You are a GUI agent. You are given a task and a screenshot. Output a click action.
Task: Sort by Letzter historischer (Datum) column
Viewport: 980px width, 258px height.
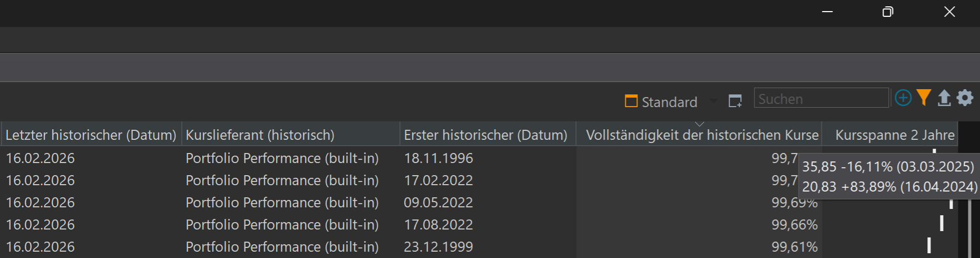tap(91, 135)
